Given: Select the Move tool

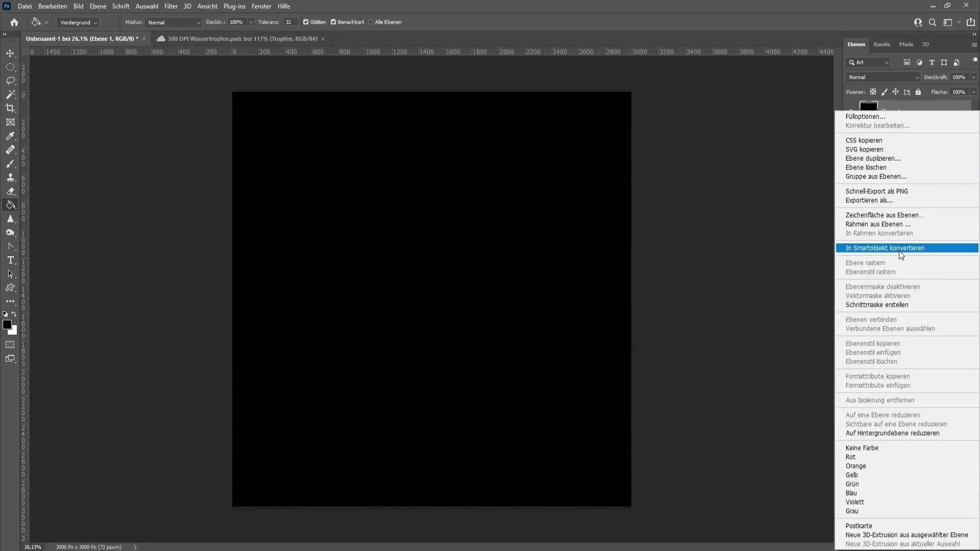Looking at the screenshot, I should tap(10, 54).
